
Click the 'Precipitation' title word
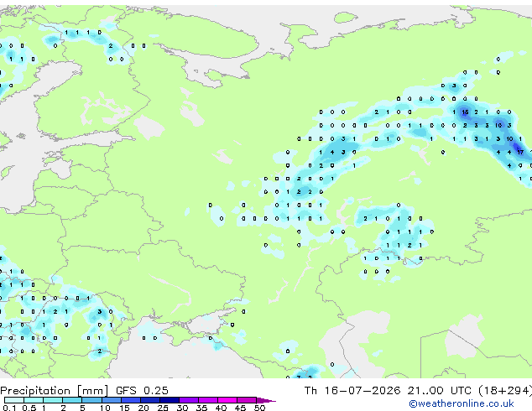tap(35, 391)
